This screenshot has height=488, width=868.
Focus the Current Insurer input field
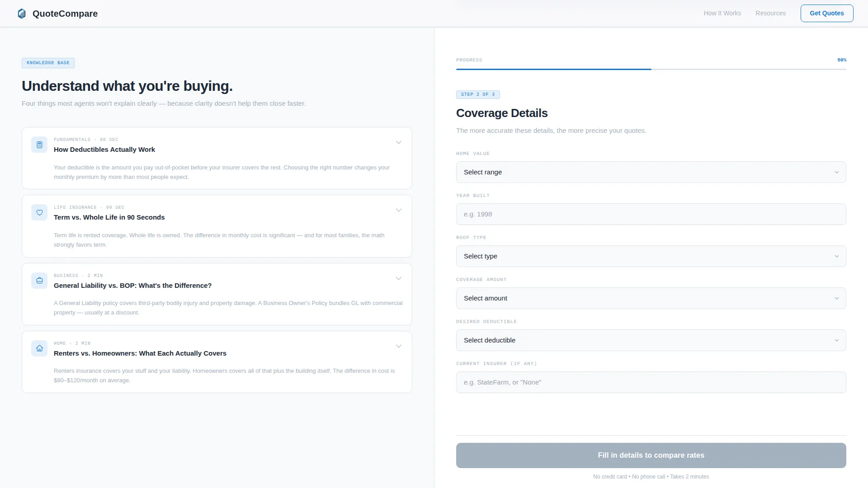(651, 382)
